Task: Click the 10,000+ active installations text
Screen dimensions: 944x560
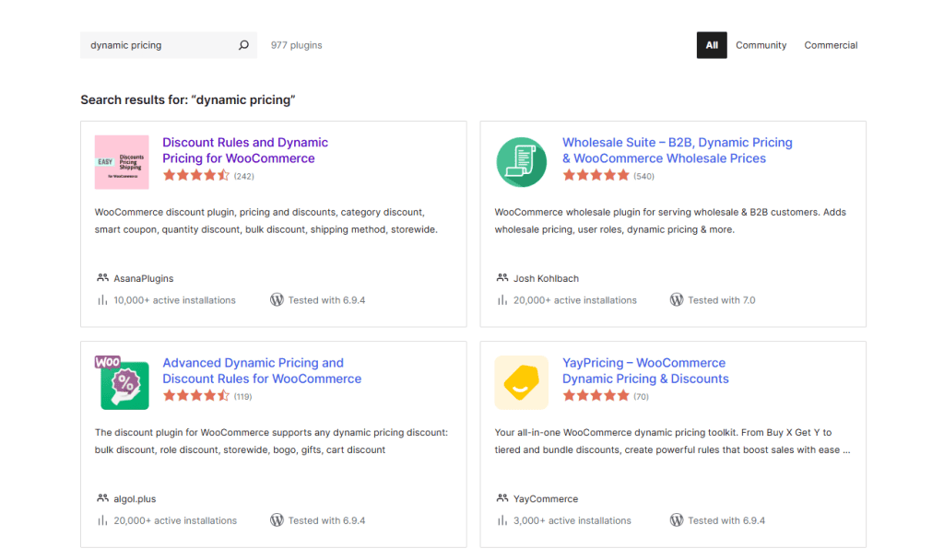Action: 174,300
